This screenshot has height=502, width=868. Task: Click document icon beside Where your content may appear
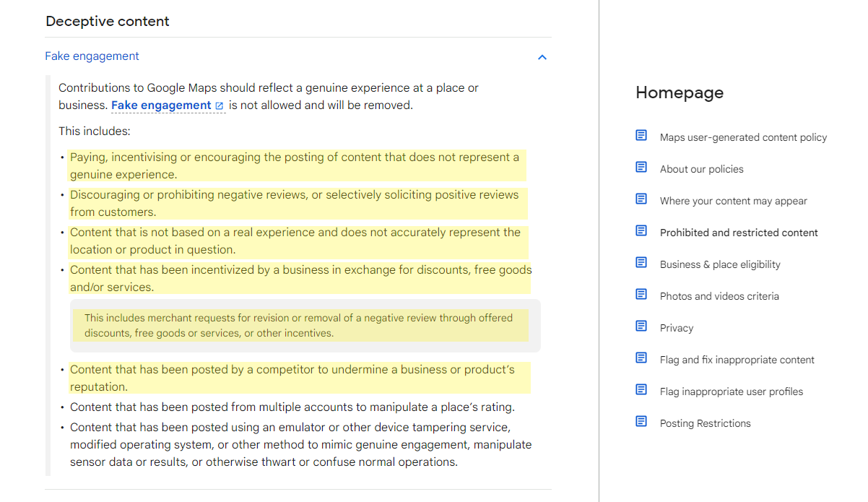641,199
